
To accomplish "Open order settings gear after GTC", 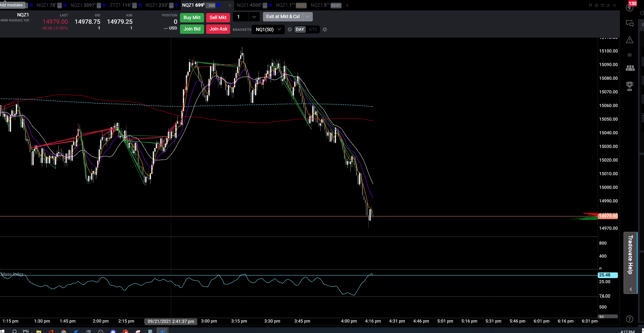I will [x=325, y=29].
